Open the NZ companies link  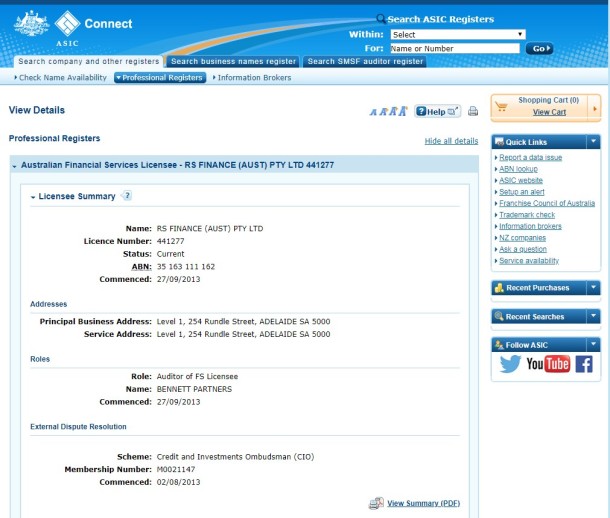[x=522, y=238]
